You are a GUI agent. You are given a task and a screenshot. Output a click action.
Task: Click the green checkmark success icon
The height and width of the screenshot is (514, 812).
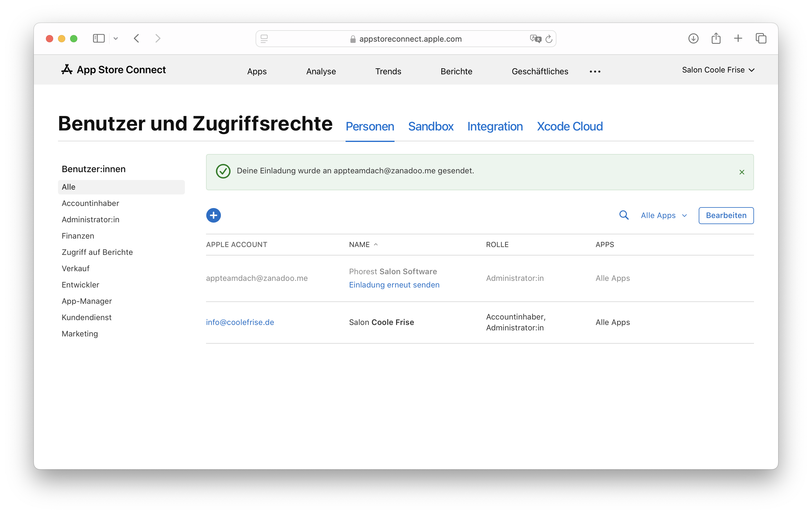click(223, 171)
